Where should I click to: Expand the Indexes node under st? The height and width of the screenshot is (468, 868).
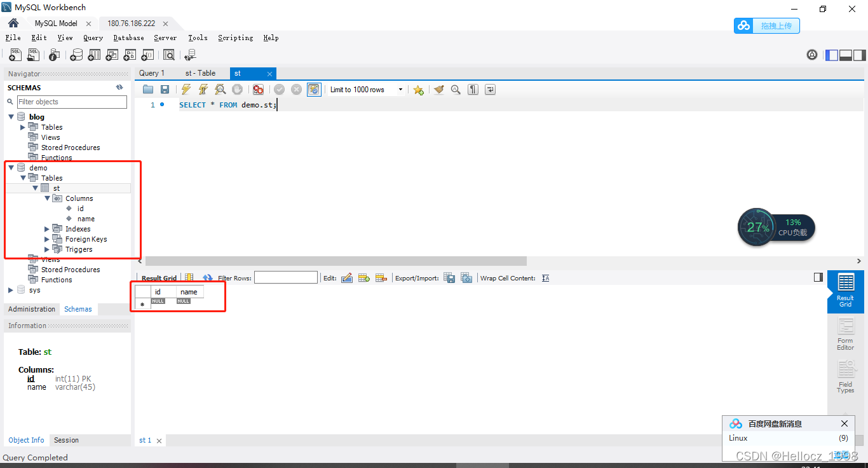(x=47, y=229)
